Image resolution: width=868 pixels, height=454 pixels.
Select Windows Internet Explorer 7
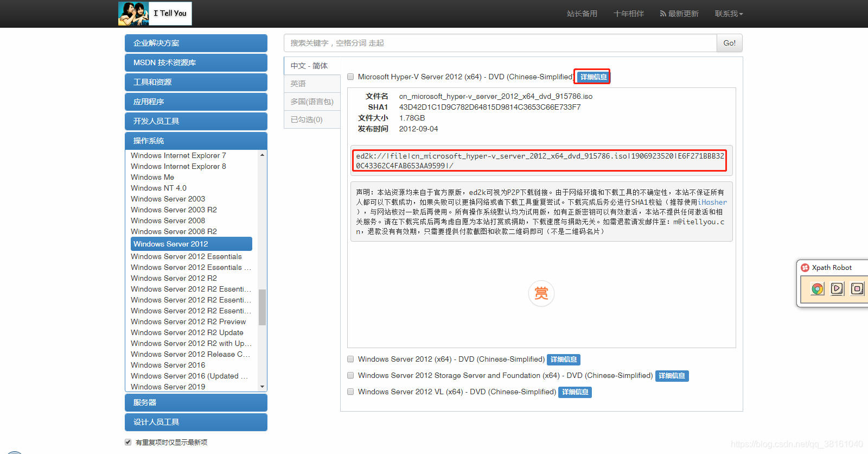(x=178, y=155)
